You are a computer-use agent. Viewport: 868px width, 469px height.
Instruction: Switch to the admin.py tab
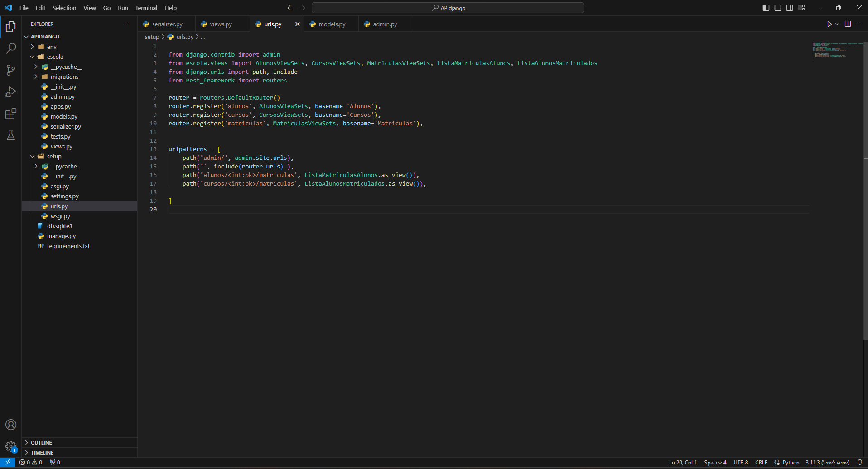click(385, 24)
